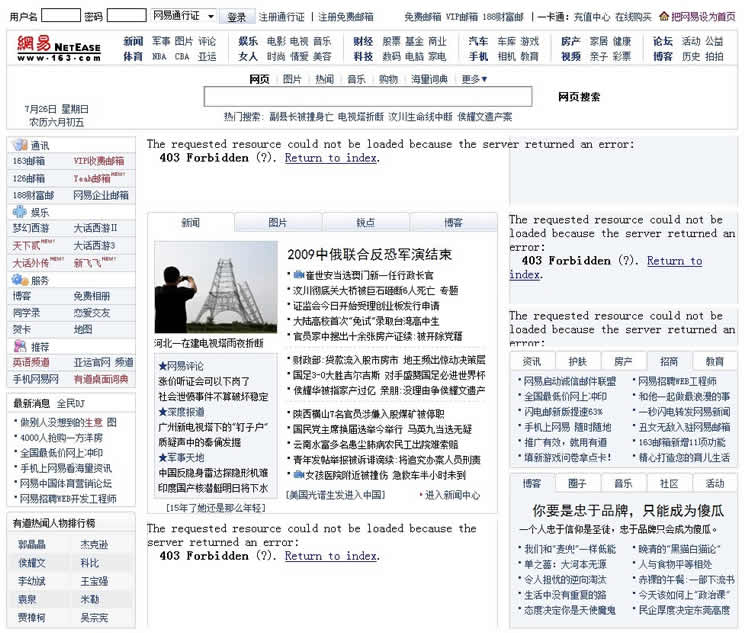744x633 pixels.
Task: Open the 招商 tab in right panel
Action: (x=669, y=362)
